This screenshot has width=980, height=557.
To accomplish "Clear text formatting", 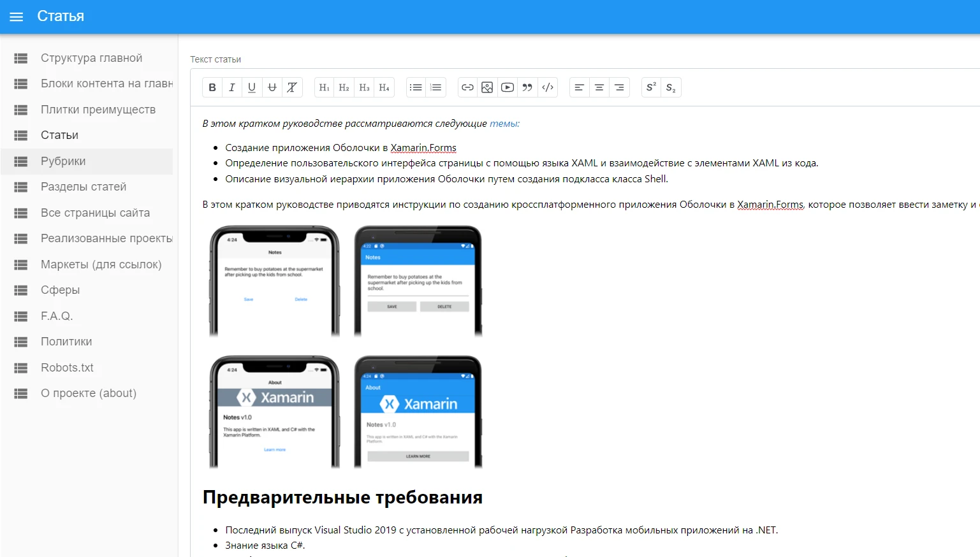I will 292,87.
